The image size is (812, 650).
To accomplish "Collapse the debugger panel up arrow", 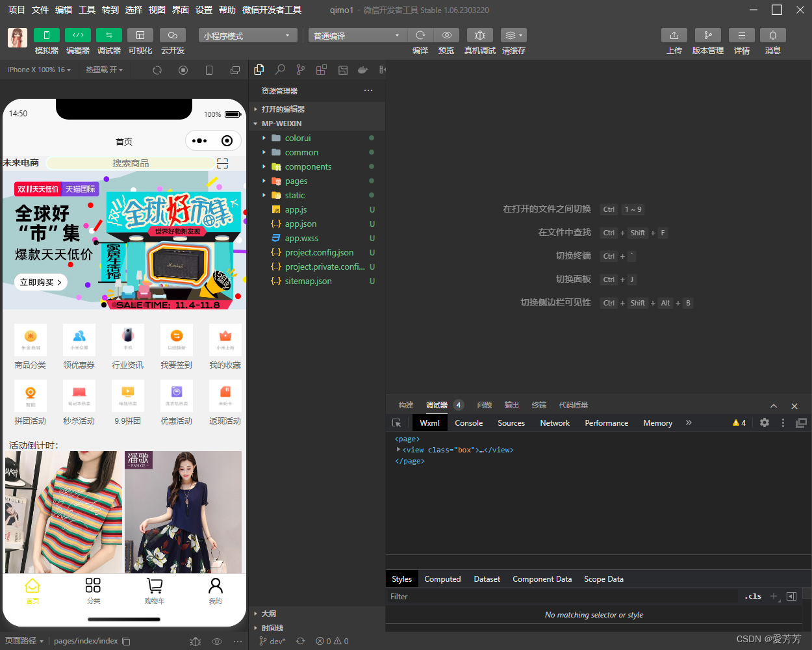I will point(774,406).
